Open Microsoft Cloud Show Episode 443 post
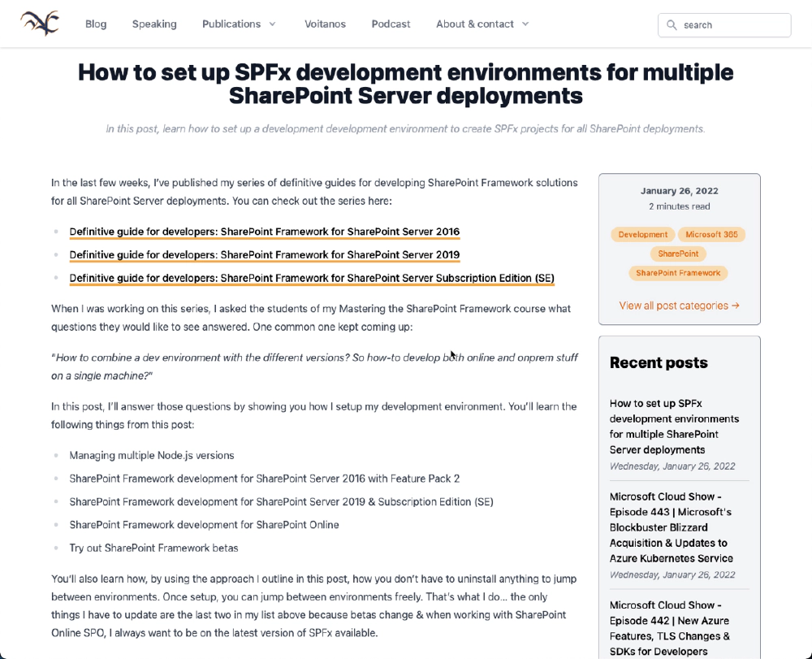Image resolution: width=812 pixels, height=659 pixels. click(672, 527)
